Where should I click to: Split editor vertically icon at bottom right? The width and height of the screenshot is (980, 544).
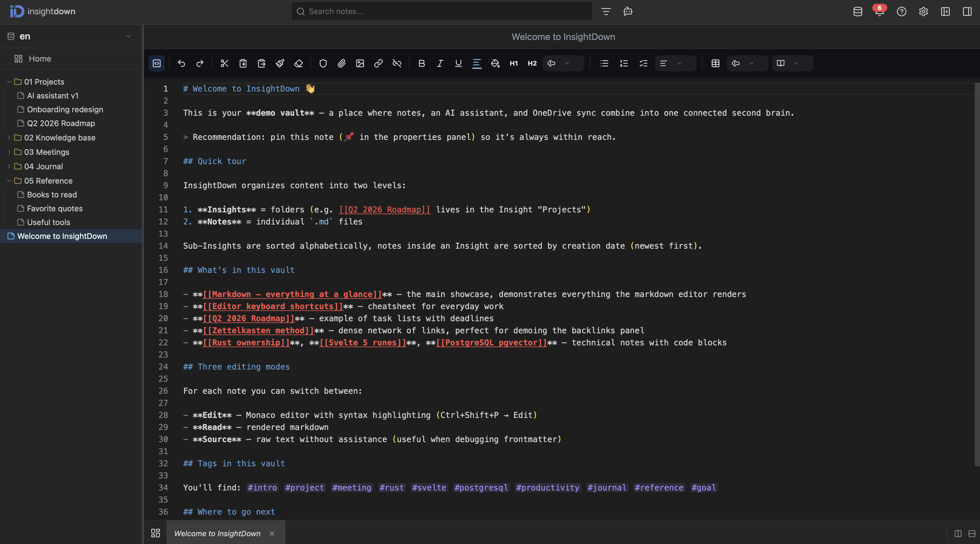[x=958, y=533]
